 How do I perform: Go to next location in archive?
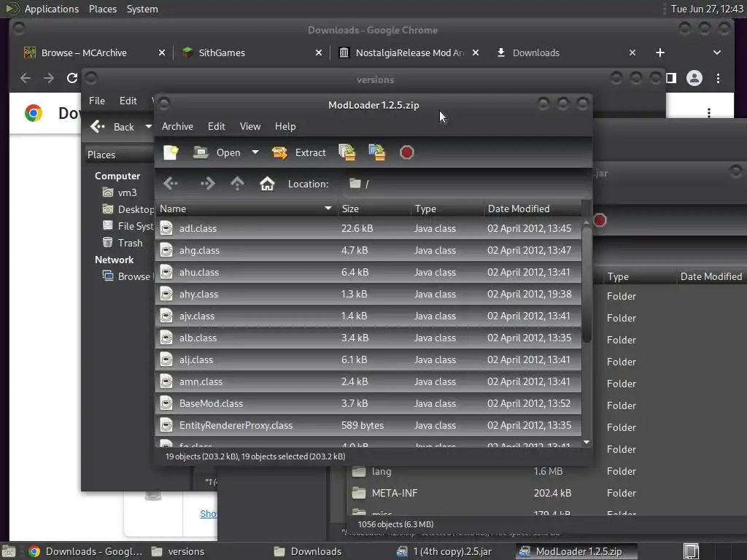pyautogui.click(x=207, y=183)
